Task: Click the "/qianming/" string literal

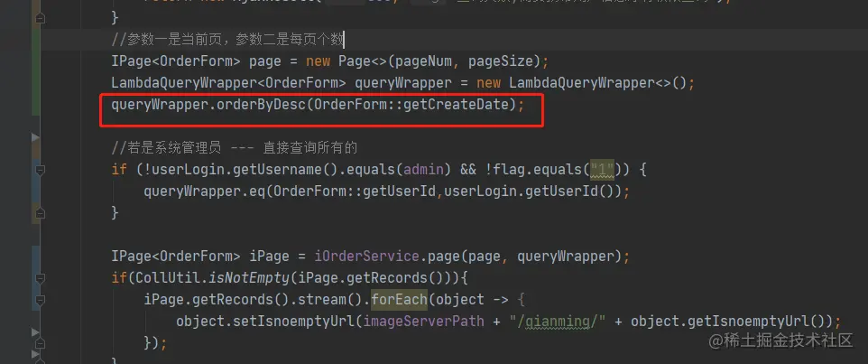Action: pos(558,322)
